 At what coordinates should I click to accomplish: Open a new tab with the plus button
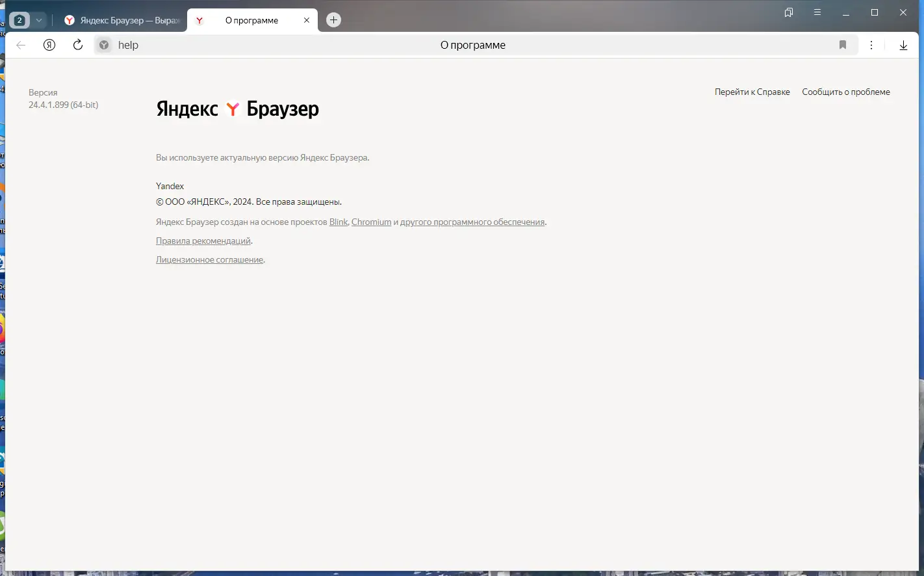333,20
